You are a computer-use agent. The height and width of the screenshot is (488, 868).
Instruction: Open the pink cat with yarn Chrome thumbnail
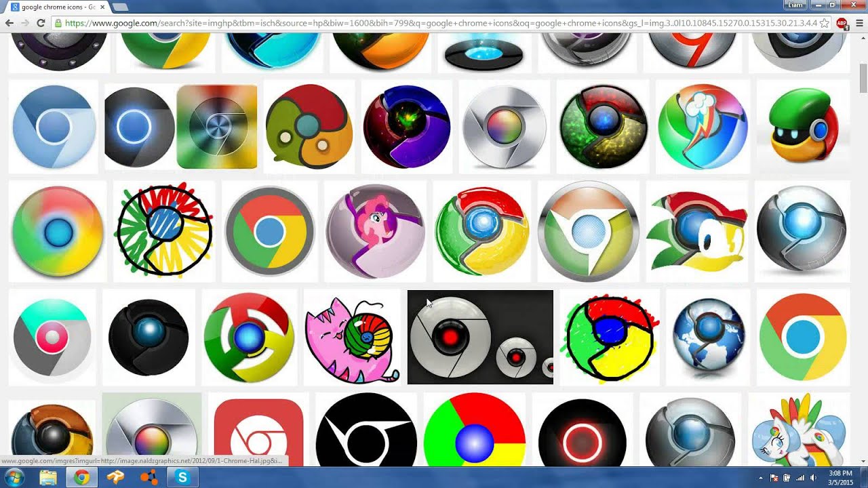(x=351, y=338)
